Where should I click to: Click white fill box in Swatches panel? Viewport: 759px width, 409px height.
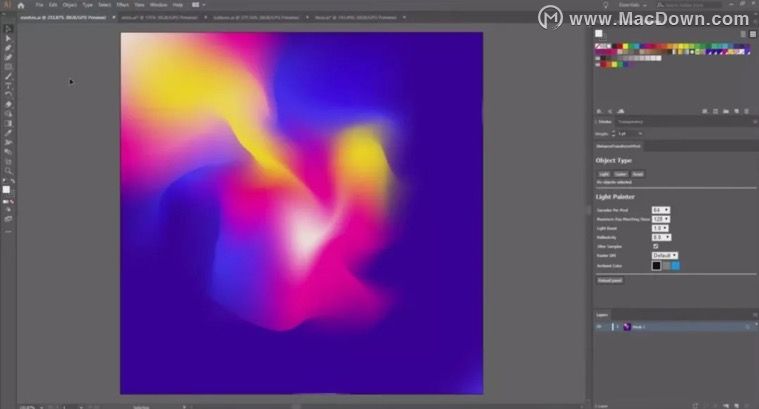(599, 34)
